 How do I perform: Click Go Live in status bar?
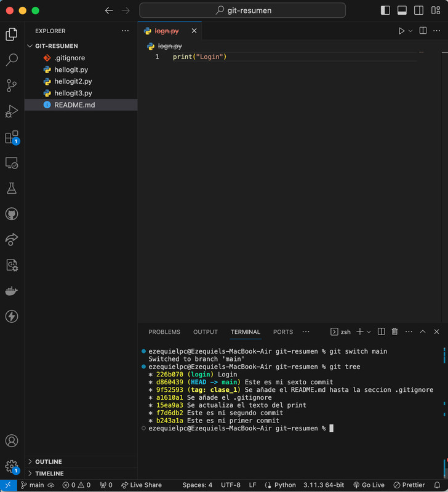tap(369, 485)
